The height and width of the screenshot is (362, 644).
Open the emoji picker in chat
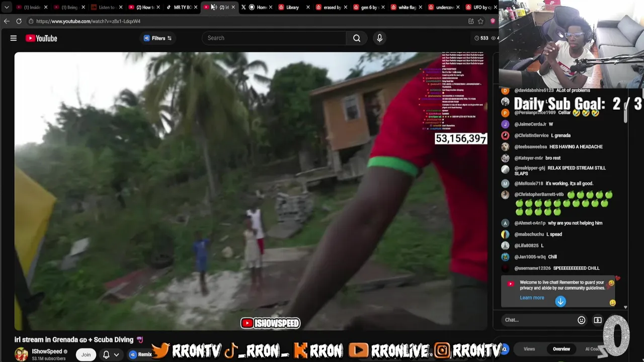581,320
